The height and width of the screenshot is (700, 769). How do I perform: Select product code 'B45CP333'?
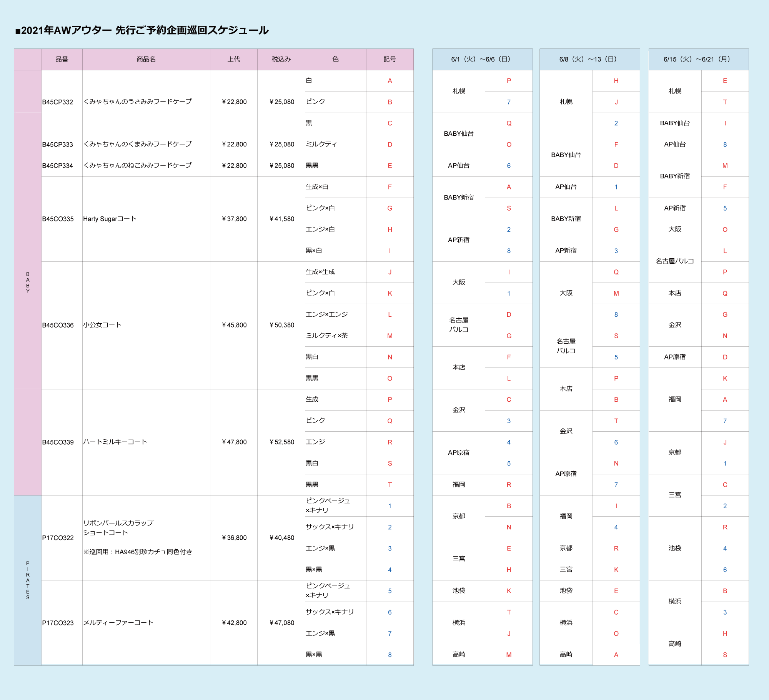[x=58, y=145]
